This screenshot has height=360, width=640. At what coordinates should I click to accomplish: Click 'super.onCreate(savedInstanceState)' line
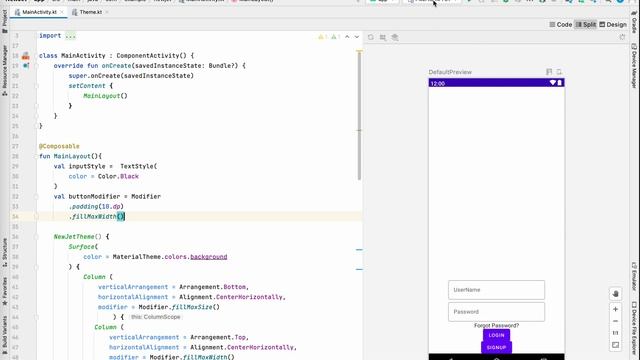pos(131,76)
